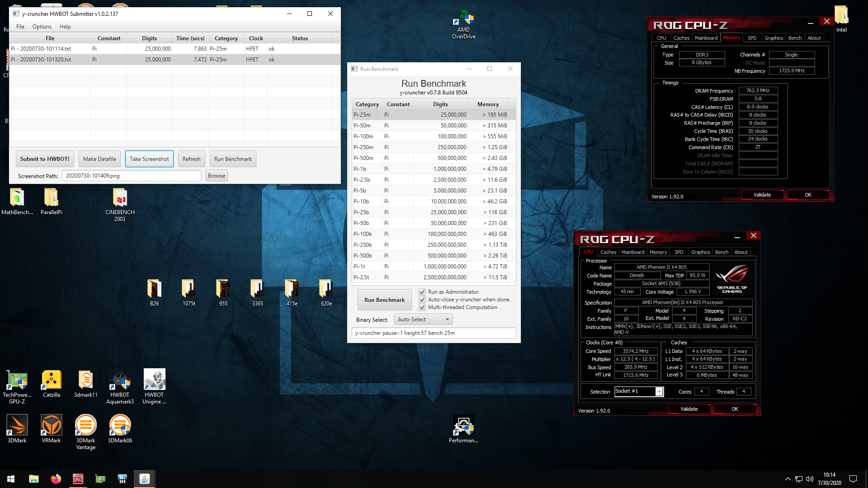Show hidden system tray icons
868x488 pixels.
(x=788, y=479)
